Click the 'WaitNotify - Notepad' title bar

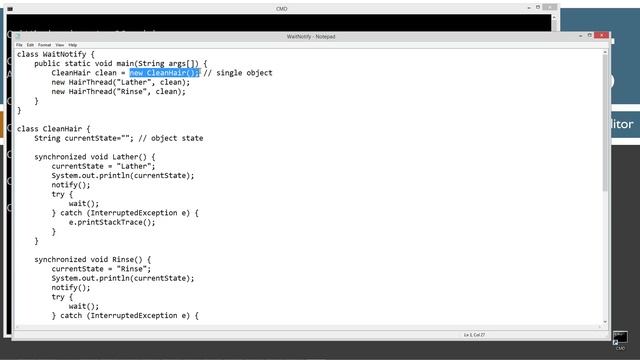tap(311, 36)
